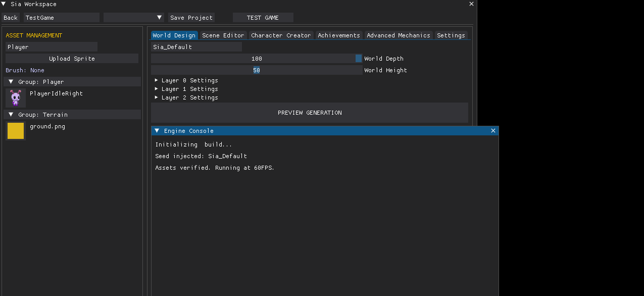Click the World Depth slider

pos(257,59)
